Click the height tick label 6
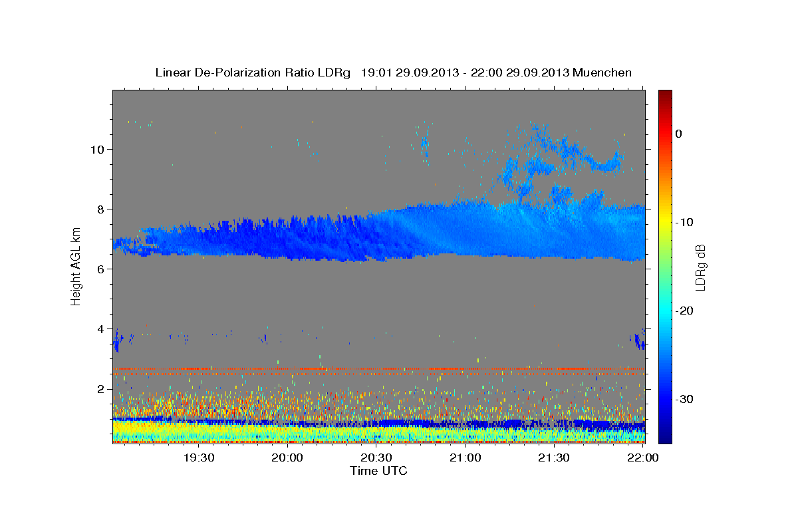This screenshot has width=798, height=532. tap(100, 269)
